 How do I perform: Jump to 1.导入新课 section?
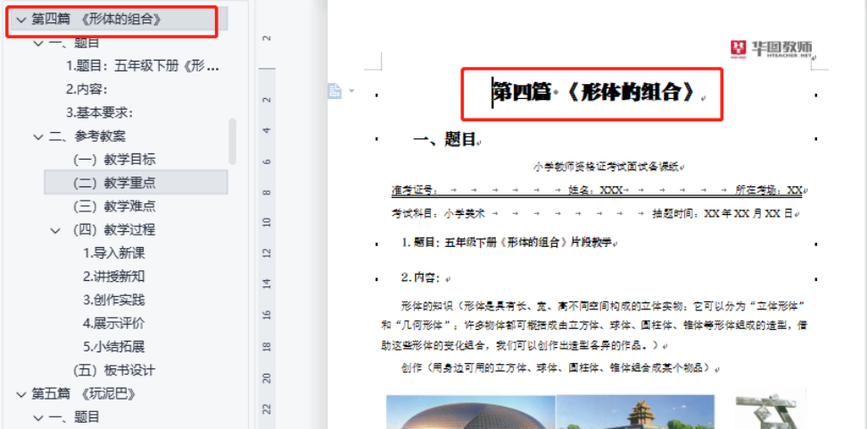coord(113,253)
